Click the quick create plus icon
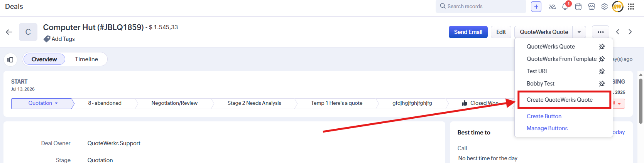Screen dimensions: 644x163 click(536, 7)
